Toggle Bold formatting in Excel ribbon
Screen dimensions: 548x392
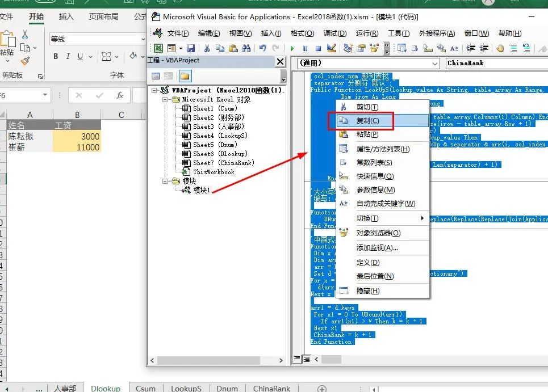pyautogui.click(x=56, y=56)
